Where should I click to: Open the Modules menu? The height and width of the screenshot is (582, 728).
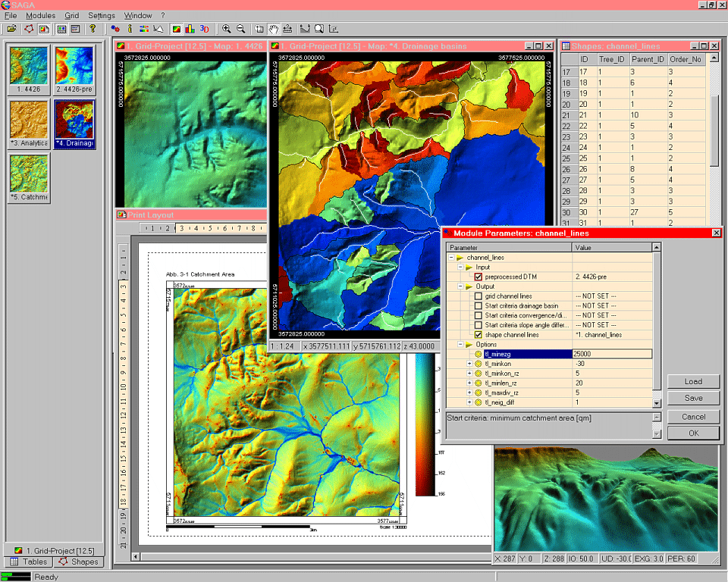[40, 15]
